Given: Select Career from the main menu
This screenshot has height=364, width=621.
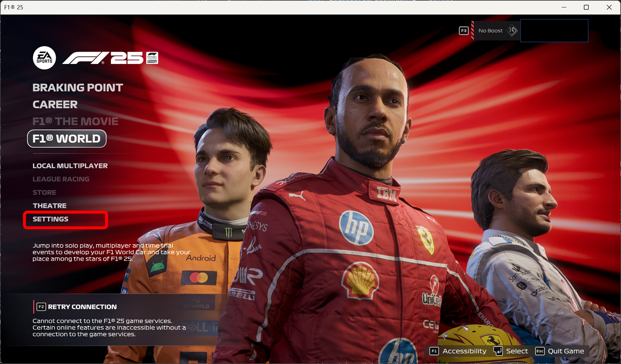Looking at the screenshot, I should tap(55, 104).
